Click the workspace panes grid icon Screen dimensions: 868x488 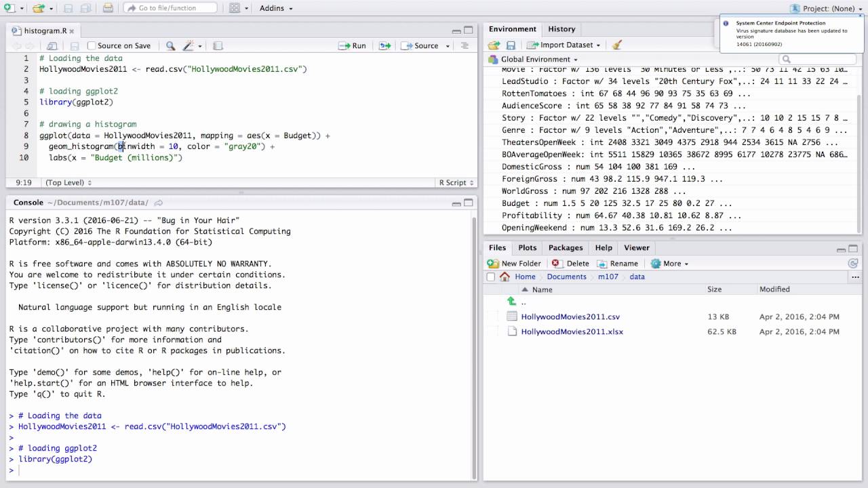point(235,8)
